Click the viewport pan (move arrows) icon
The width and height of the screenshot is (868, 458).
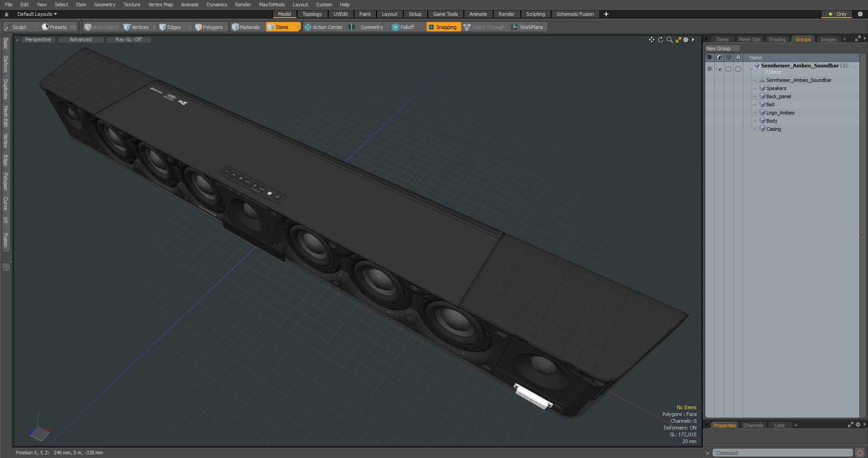[651, 40]
